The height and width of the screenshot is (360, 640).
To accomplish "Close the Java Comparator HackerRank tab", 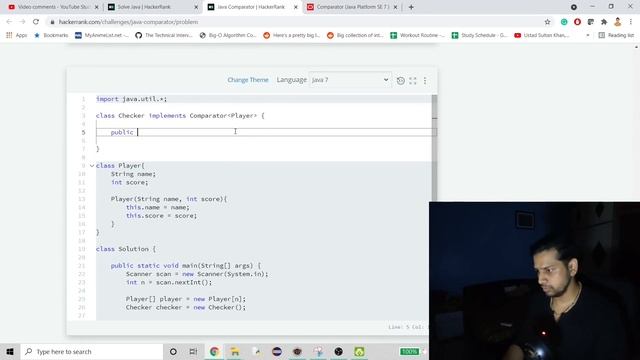I will tap(296, 7).
